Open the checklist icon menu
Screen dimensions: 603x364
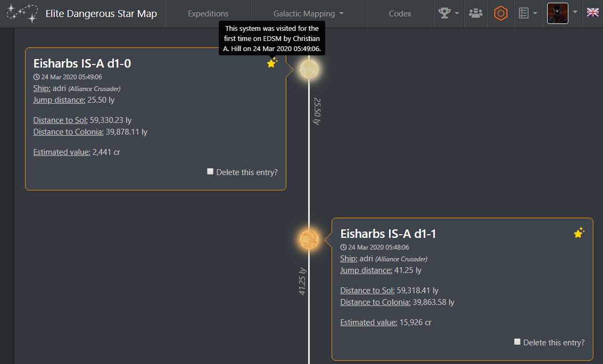[523, 13]
